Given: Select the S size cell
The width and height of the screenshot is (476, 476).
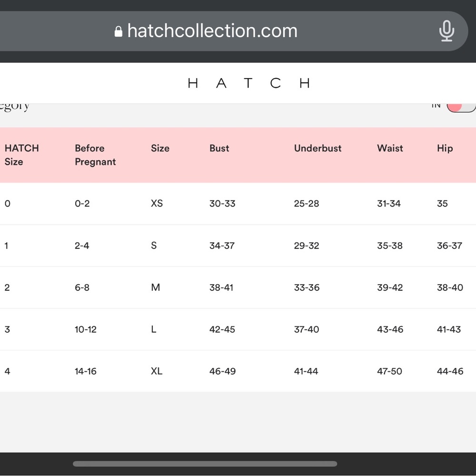Looking at the screenshot, I should pos(154,245).
